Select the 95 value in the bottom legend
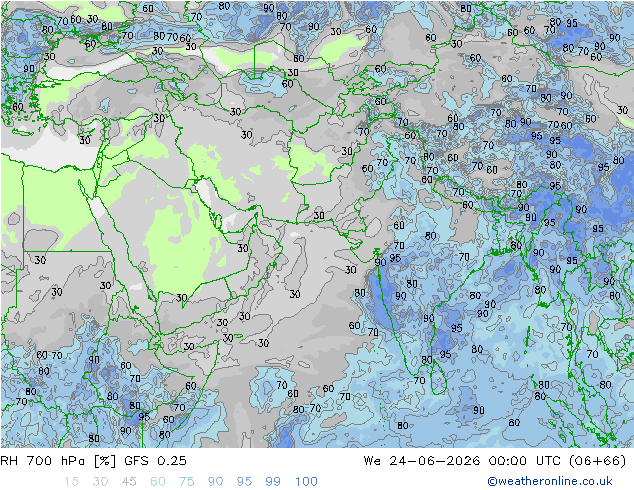634x490 pixels. [244, 482]
